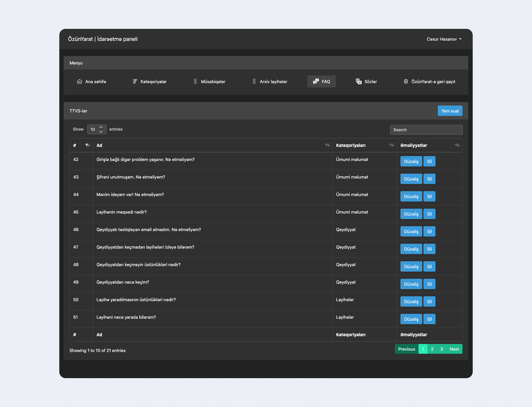Click Düzəliş for question 45
This screenshot has height=407, width=532.
[411, 214]
